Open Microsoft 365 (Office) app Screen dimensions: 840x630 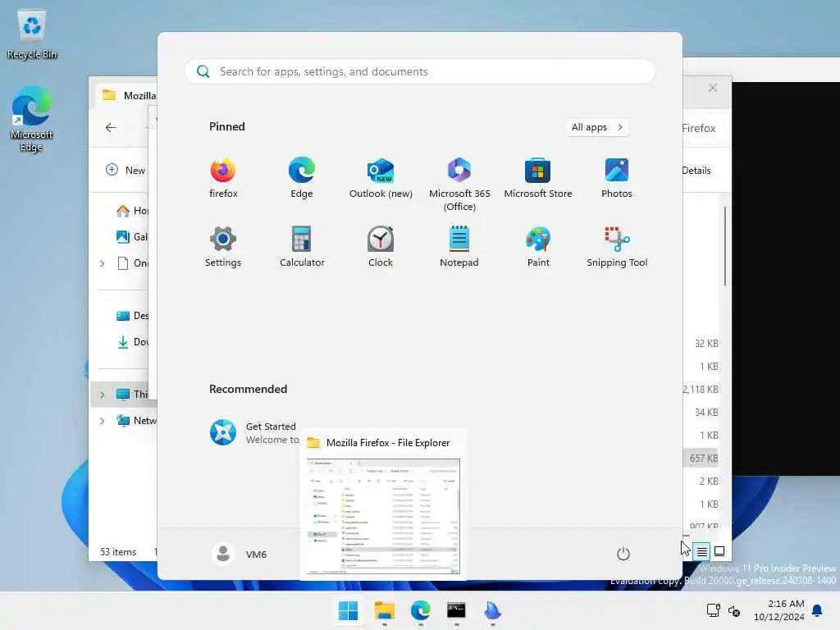coord(459,185)
